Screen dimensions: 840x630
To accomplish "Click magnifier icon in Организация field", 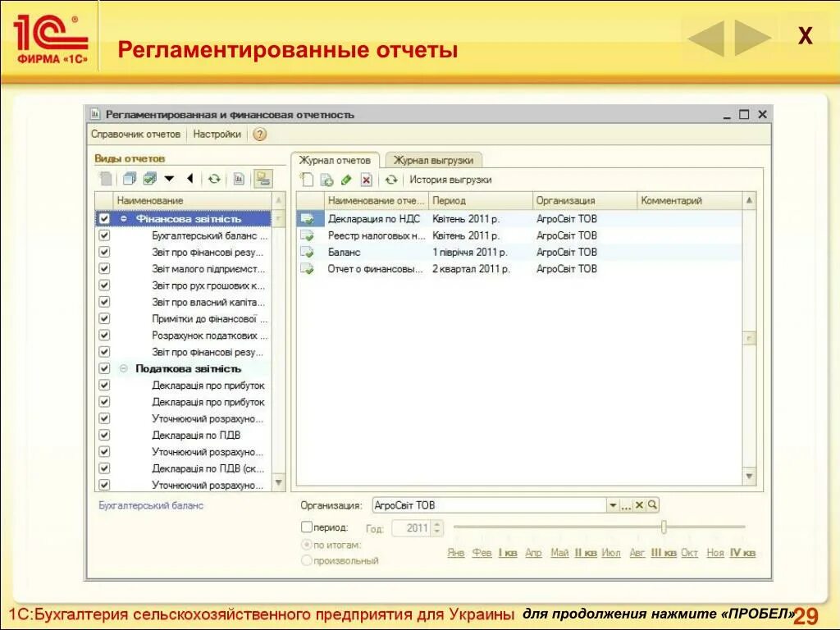I will [x=652, y=504].
